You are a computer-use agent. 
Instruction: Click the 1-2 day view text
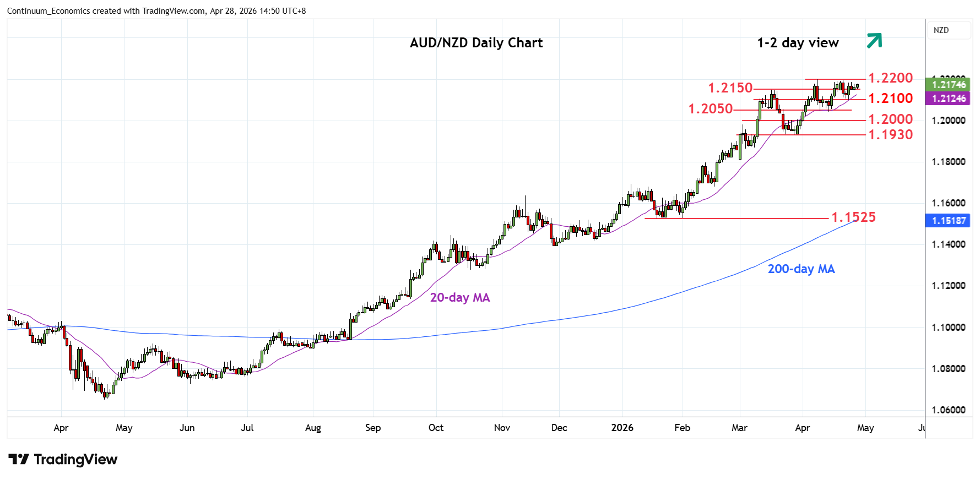(798, 43)
